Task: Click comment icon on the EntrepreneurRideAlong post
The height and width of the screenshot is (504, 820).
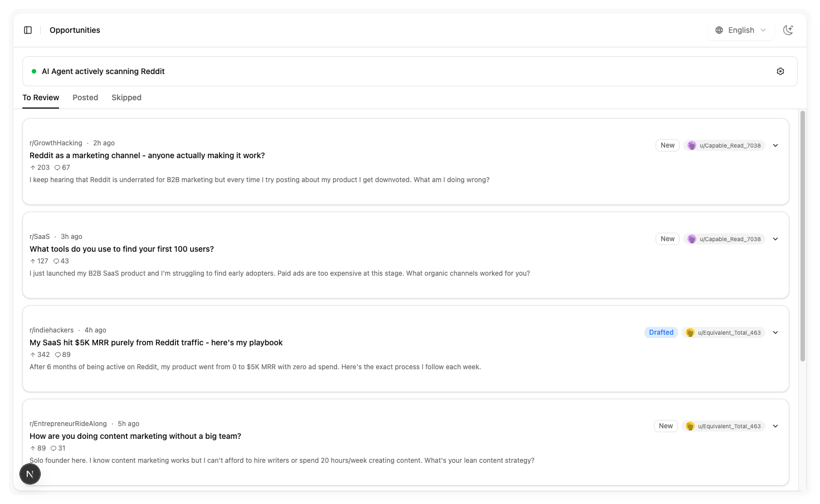Action: tap(53, 448)
